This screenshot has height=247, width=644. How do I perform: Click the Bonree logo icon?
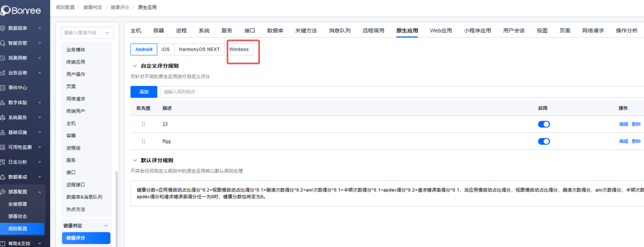[5, 10]
